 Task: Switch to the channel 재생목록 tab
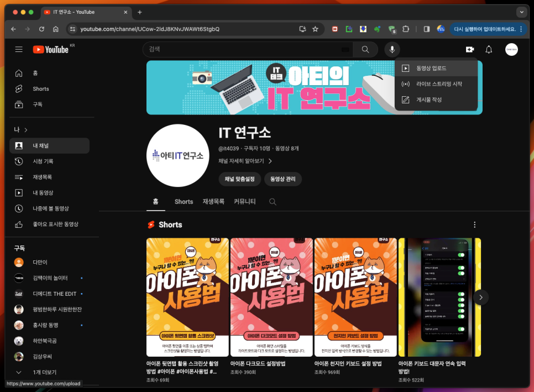(x=213, y=202)
